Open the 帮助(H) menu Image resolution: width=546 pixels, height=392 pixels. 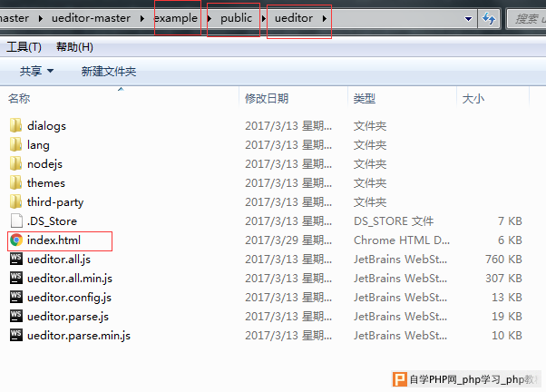pos(74,46)
